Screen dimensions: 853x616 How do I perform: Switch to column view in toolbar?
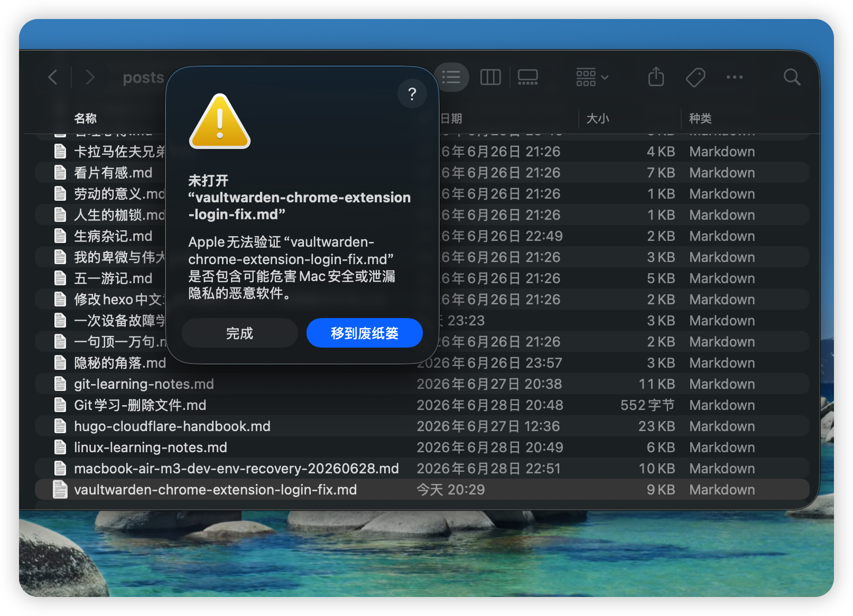click(x=490, y=77)
